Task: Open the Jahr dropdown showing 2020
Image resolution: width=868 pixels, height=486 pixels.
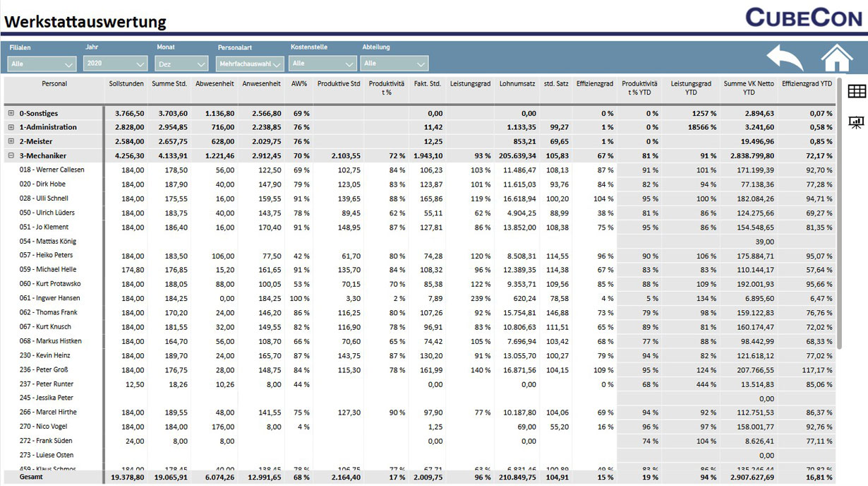Action: pyautogui.click(x=115, y=64)
